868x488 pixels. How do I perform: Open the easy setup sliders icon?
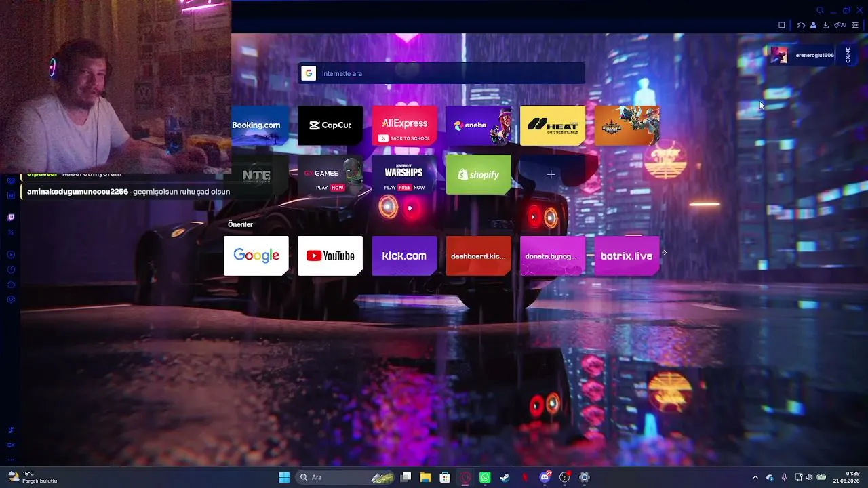pos(855,25)
